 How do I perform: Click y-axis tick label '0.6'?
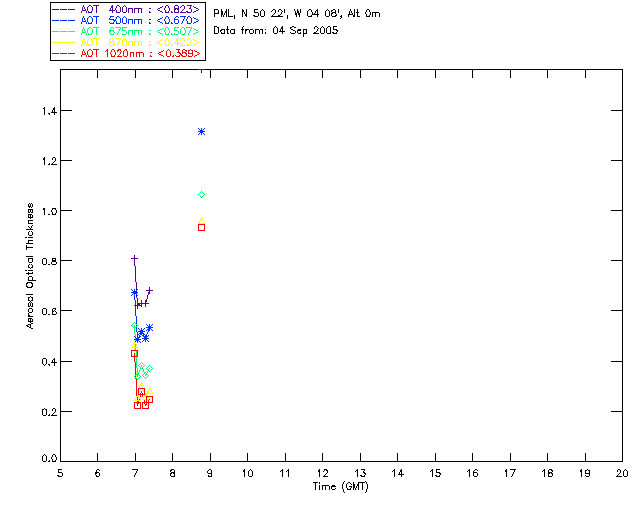point(49,311)
